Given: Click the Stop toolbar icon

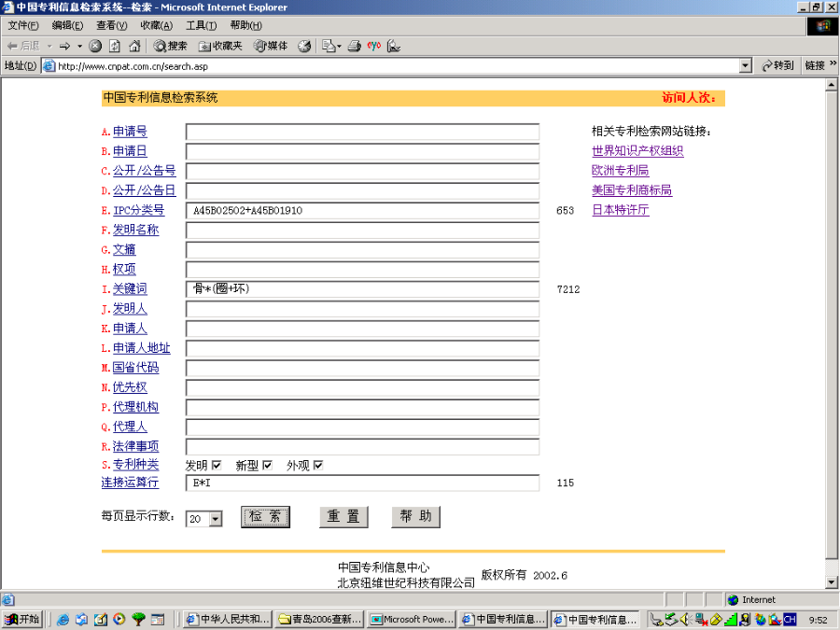Looking at the screenshot, I should pyautogui.click(x=95, y=46).
